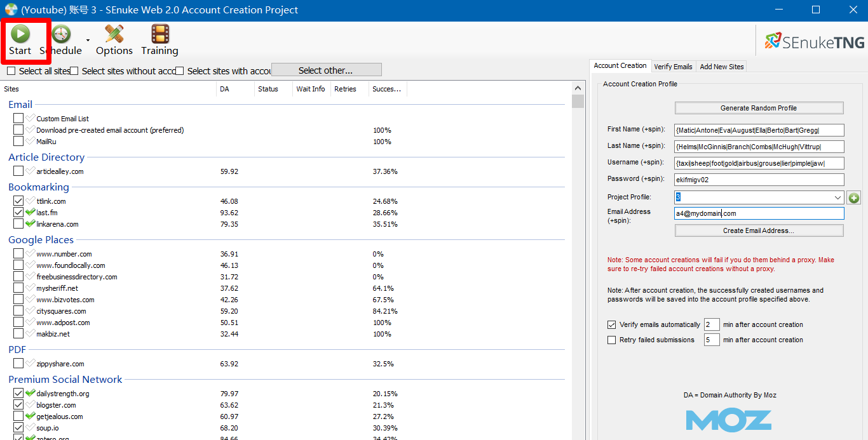Click the app icon in title bar
The image size is (868, 440).
pos(11,10)
